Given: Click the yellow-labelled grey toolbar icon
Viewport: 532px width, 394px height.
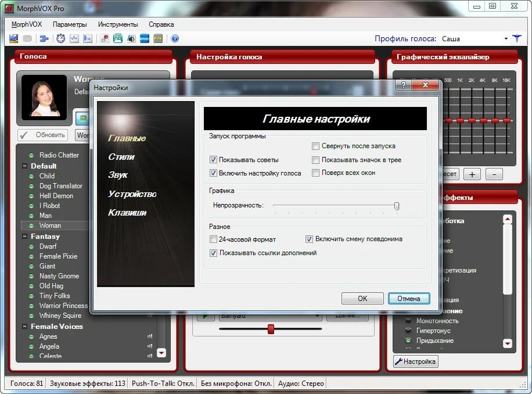Looking at the screenshot, I should tap(158, 38).
